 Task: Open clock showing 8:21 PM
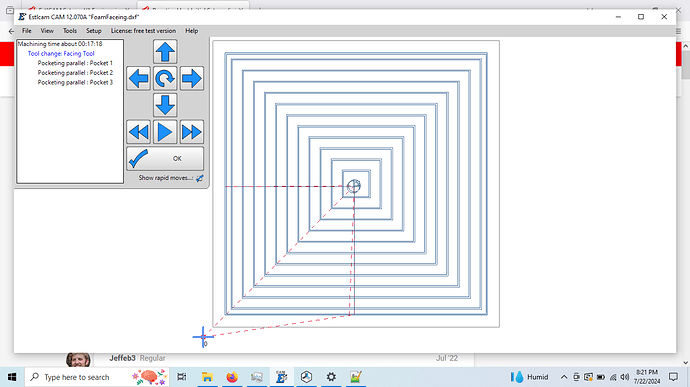coord(647,377)
